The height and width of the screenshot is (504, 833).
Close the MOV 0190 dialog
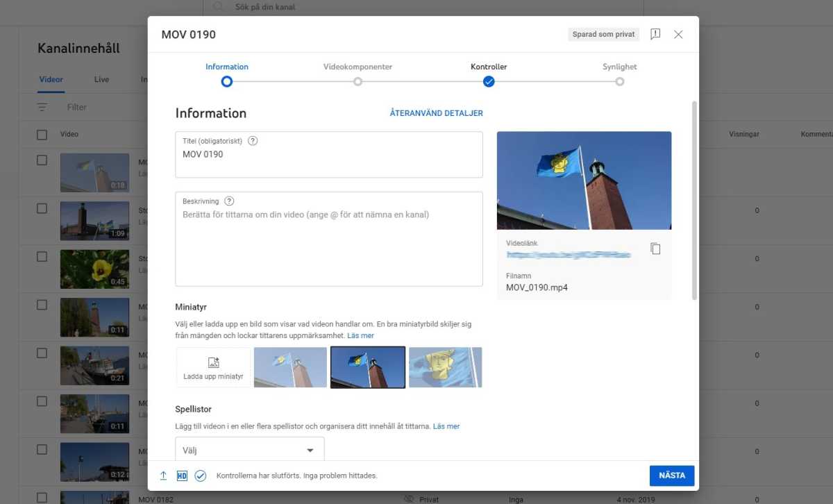678,34
